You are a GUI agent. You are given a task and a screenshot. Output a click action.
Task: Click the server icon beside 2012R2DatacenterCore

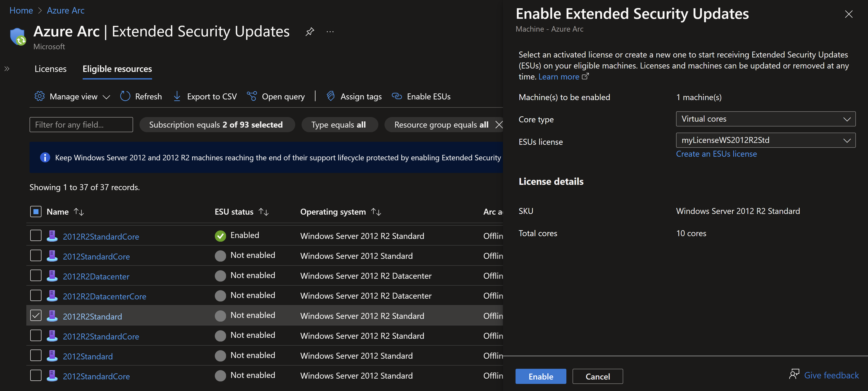pyautogui.click(x=52, y=296)
